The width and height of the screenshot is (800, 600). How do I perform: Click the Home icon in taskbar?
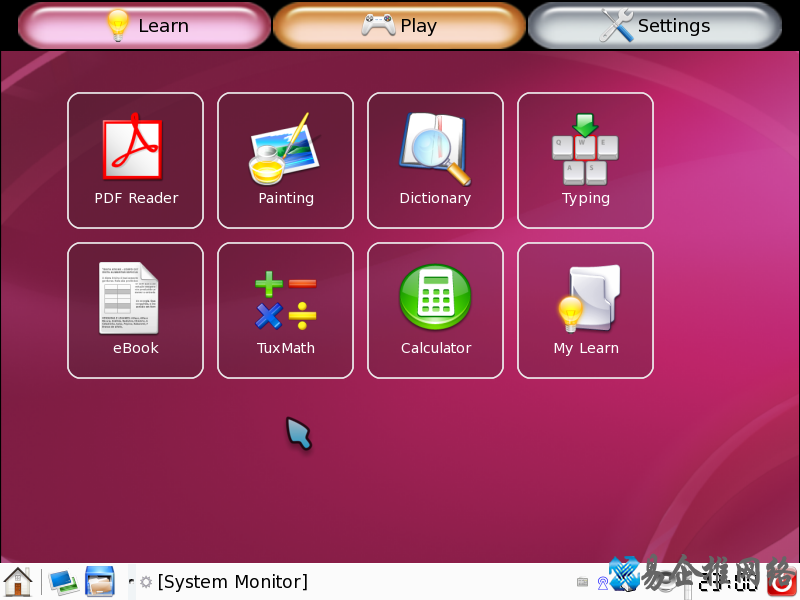(x=17, y=581)
